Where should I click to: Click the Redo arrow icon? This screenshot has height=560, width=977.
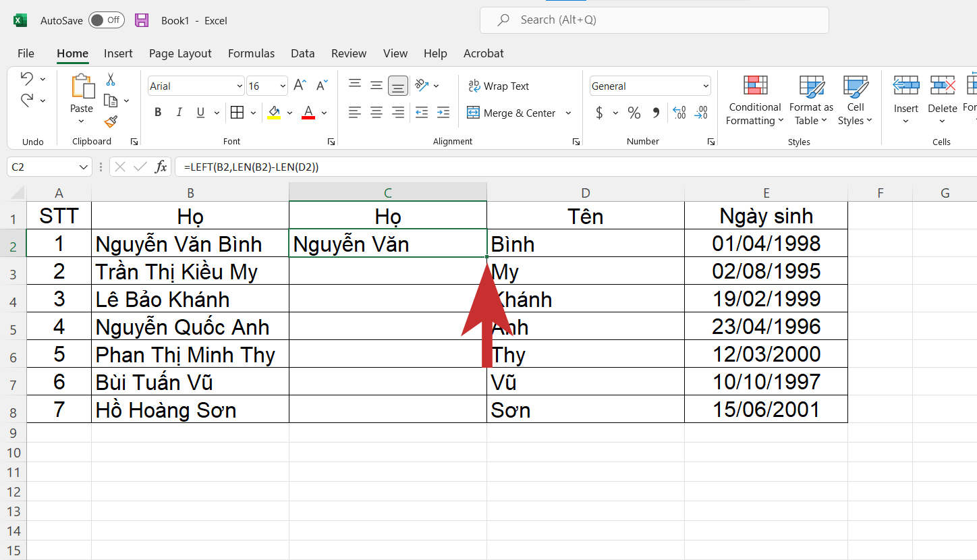click(27, 101)
